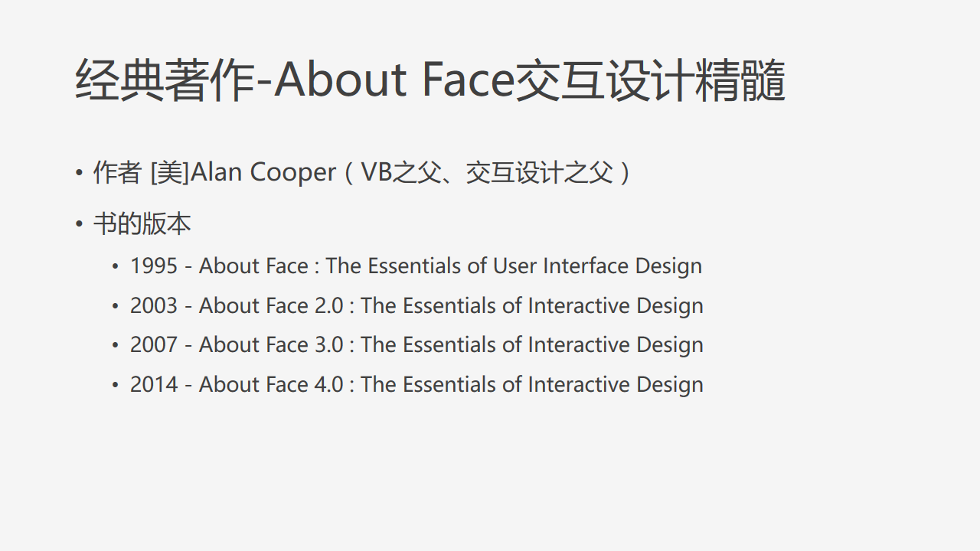
Task: Click the "About Face 4.0" text
Action: (x=271, y=385)
